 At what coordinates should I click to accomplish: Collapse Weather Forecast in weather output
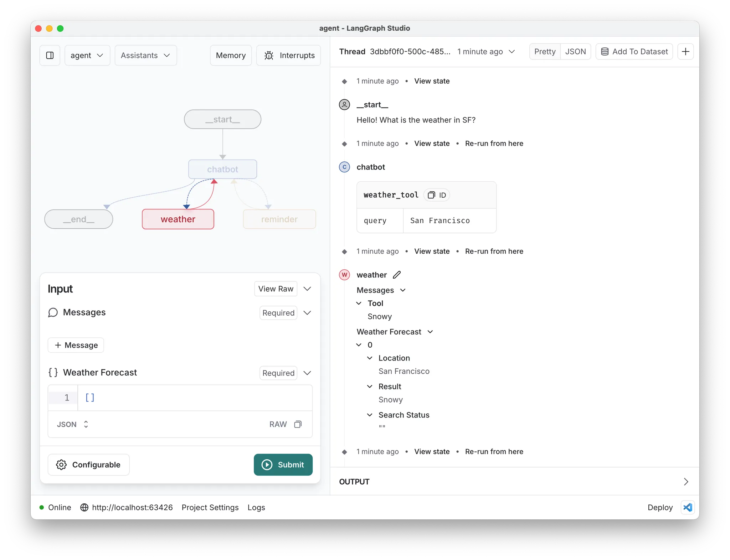click(430, 332)
